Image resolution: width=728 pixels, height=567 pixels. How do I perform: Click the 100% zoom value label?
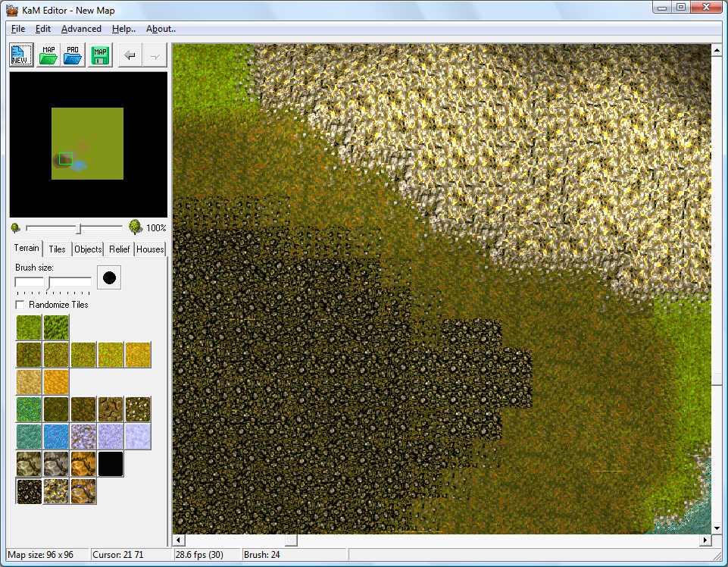[156, 228]
